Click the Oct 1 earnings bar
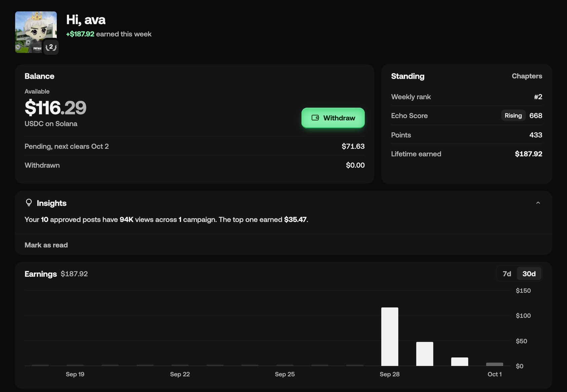567x392 pixels. click(x=494, y=364)
